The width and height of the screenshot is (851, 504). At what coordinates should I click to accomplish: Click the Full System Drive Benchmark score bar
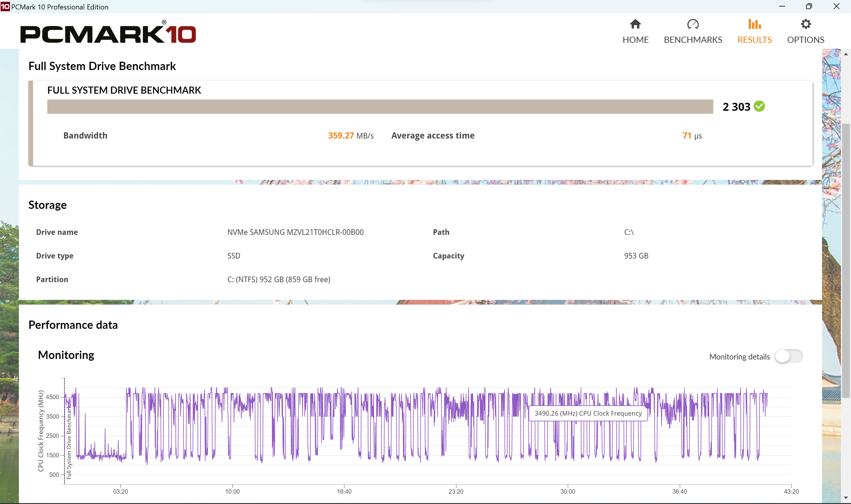[380, 107]
